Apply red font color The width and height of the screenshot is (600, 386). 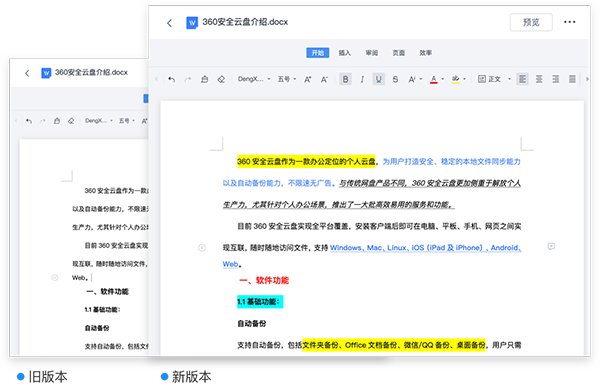click(x=434, y=79)
